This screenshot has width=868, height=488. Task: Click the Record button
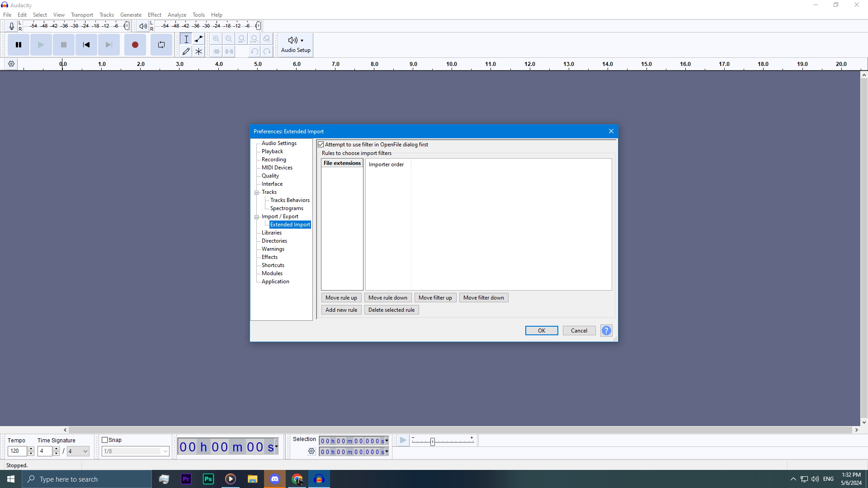point(135,45)
